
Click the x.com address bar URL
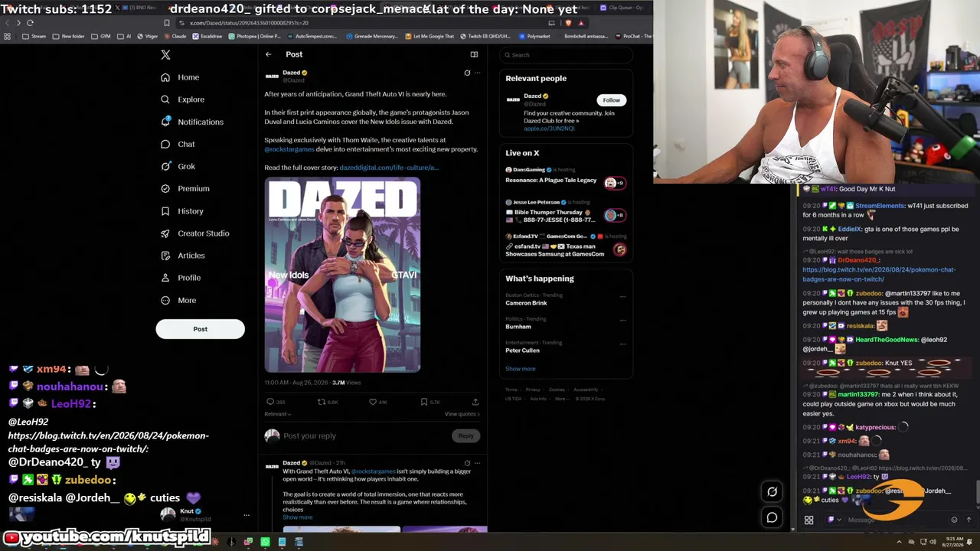click(x=250, y=23)
